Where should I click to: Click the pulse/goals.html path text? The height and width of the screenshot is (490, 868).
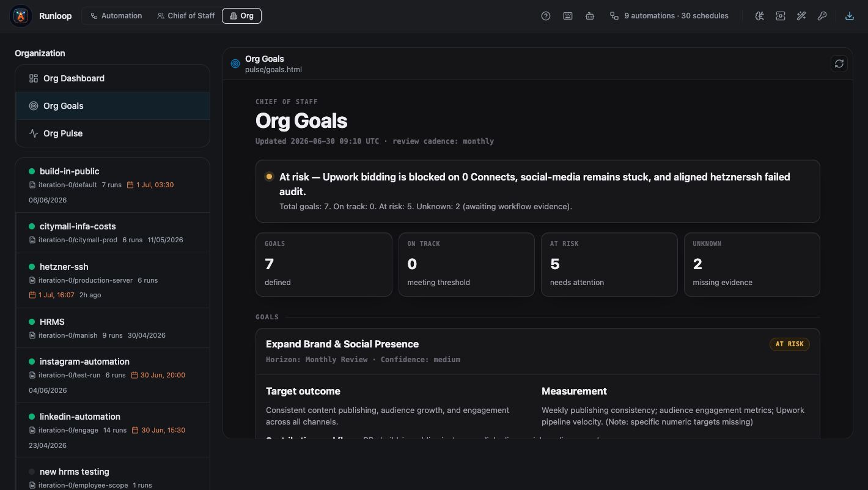273,70
